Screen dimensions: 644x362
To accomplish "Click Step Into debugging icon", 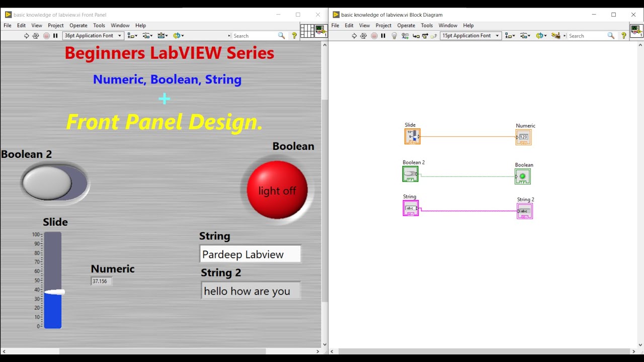I will click(416, 36).
